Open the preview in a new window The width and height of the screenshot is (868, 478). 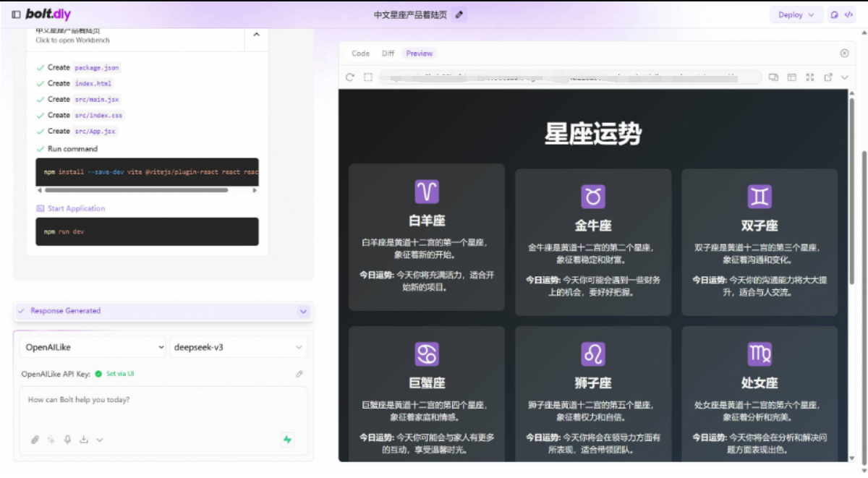[x=828, y=77]
